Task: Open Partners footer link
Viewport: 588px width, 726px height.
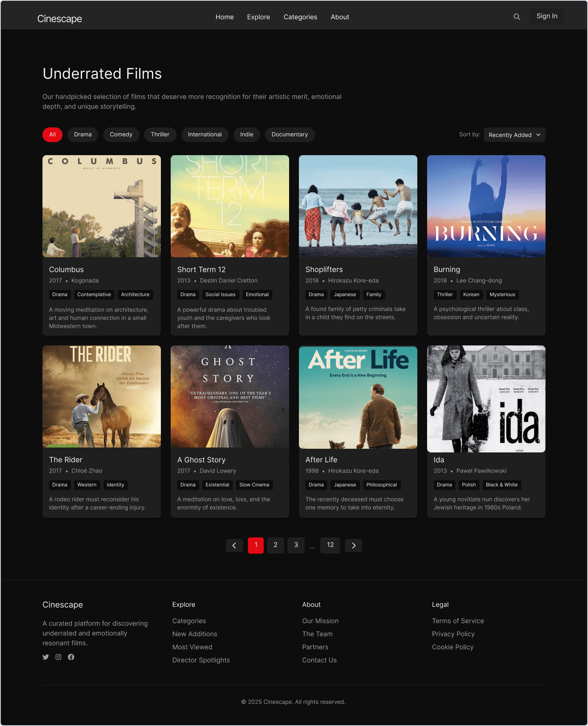Action: point(315,647)
